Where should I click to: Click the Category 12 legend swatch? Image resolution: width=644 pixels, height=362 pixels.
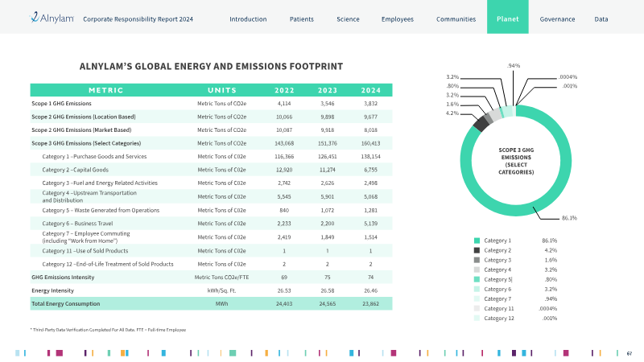(x=477, y=318)
